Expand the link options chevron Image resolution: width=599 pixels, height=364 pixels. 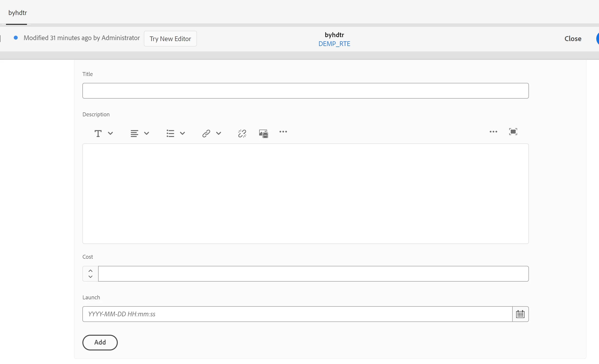[219, 134]
